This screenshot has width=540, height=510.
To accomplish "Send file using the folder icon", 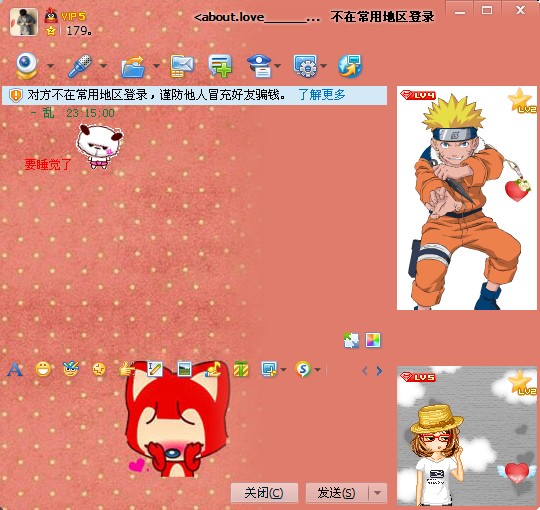I will coord(133,66).
